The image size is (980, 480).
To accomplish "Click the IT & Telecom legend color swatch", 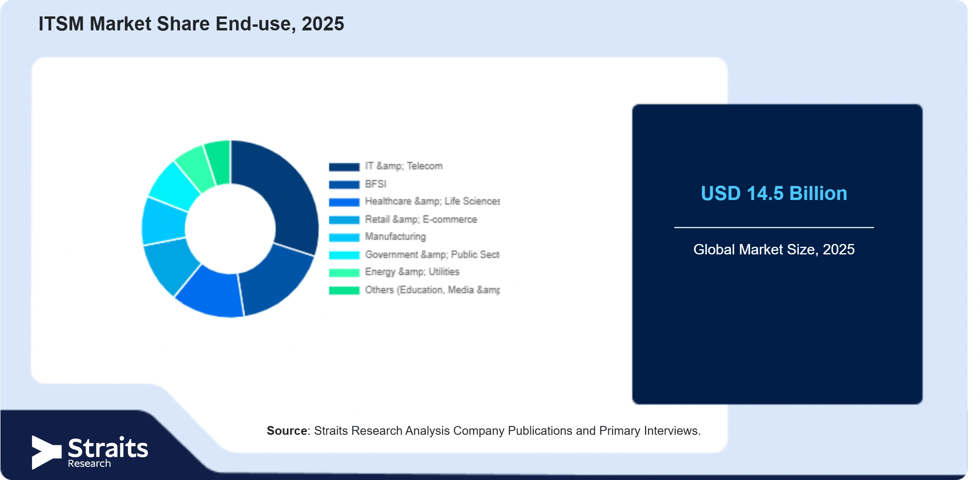I will pos(344,167).
